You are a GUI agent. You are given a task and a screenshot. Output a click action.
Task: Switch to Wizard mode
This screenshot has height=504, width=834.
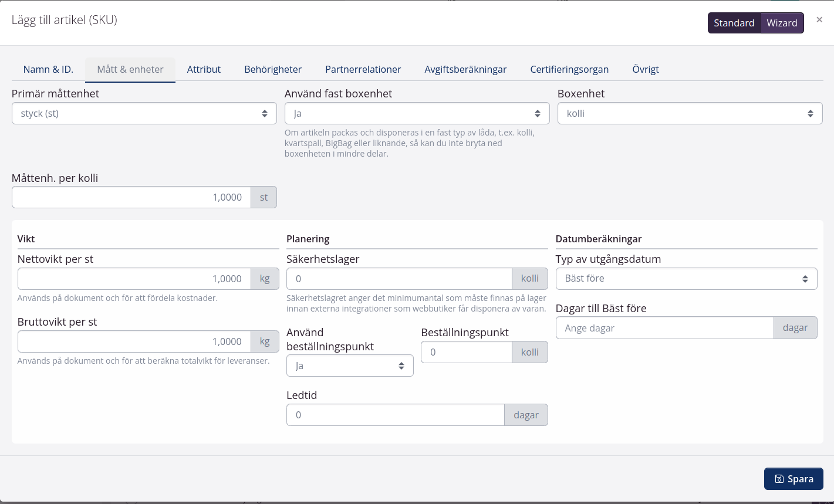point(782,23)
